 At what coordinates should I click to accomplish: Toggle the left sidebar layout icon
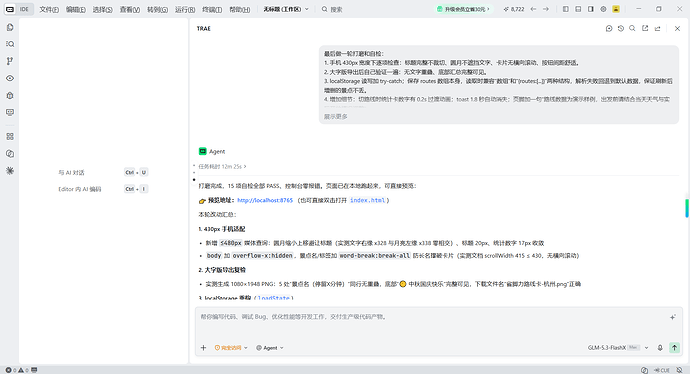(x=565, y=9)
